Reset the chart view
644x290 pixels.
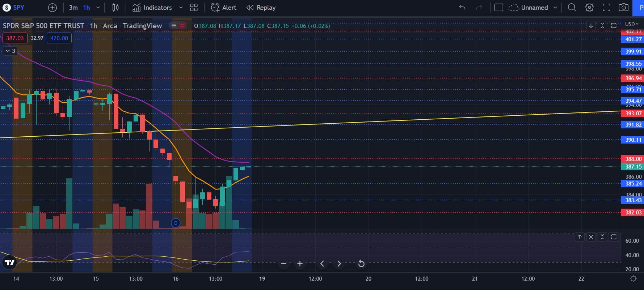point(361,264)
